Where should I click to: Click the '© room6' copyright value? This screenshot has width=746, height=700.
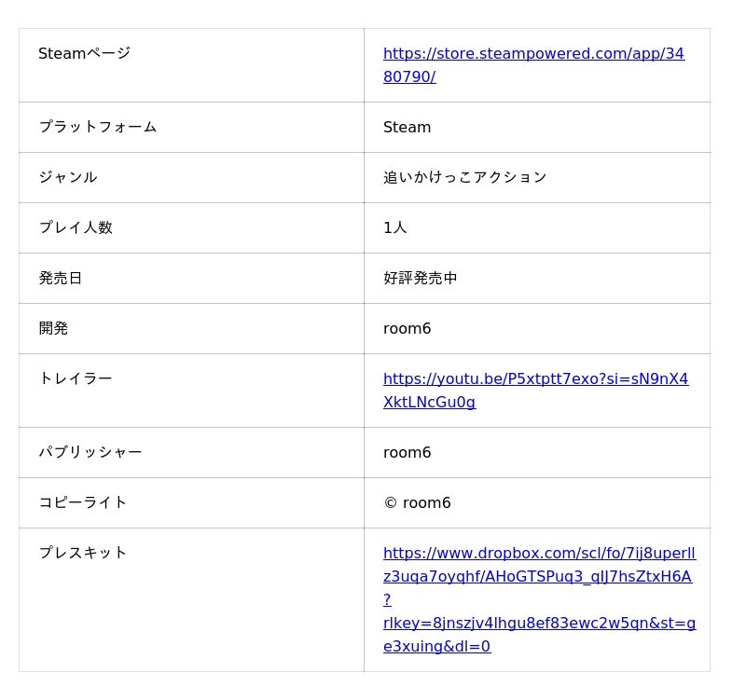[417, 502]
